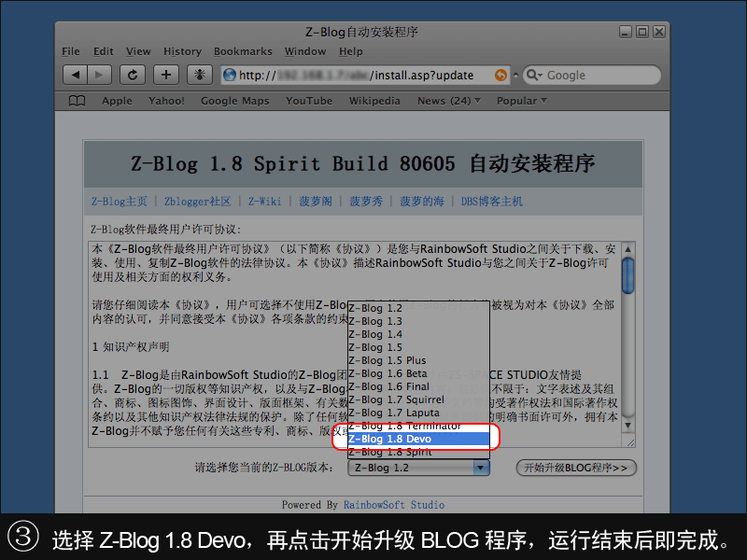Open the Zblogger社区 link

198,202
